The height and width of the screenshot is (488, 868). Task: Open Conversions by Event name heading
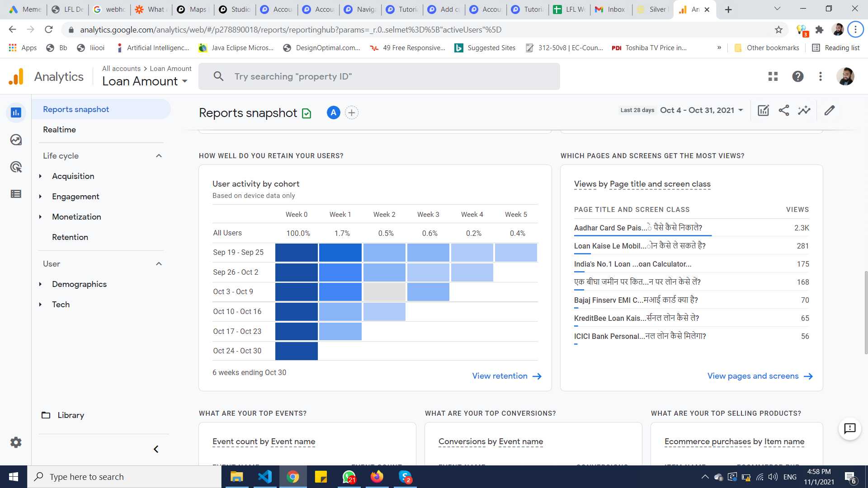coord(491,441)
